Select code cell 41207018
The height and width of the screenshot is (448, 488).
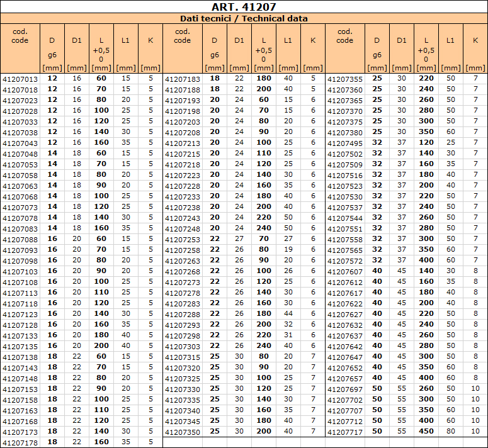(x=20, y=90)
